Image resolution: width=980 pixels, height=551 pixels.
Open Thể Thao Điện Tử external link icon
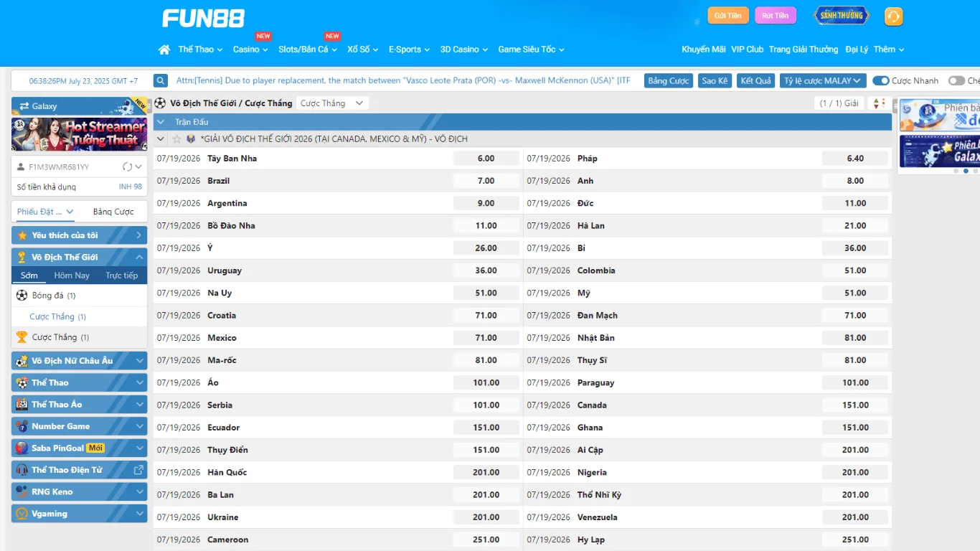pos(138,470)
